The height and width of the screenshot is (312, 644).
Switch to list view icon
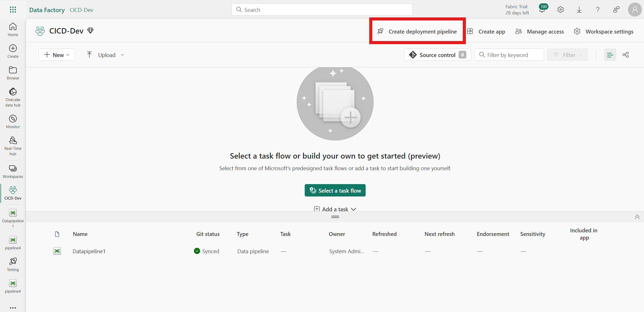[x=610, y=55]
